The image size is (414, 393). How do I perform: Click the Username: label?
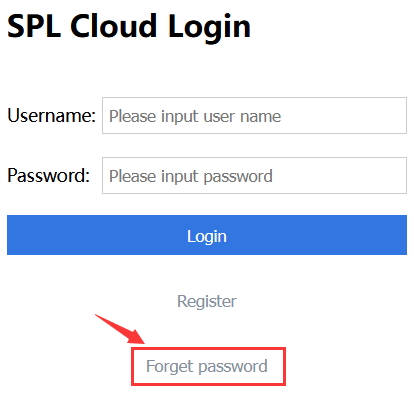tap(52, 116)
